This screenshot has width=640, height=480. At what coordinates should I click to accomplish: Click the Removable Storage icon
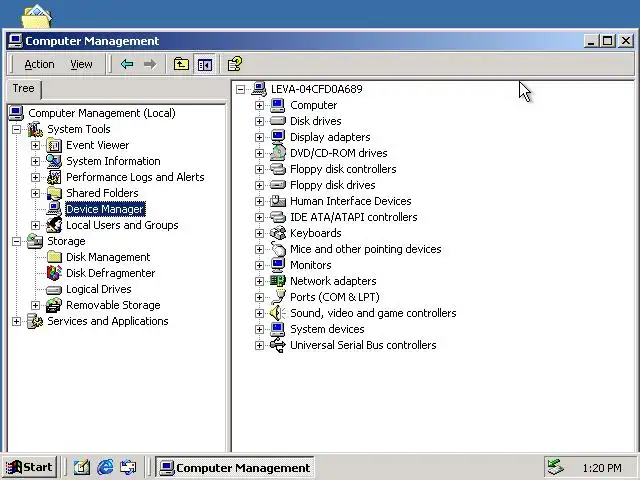point(54,305)
